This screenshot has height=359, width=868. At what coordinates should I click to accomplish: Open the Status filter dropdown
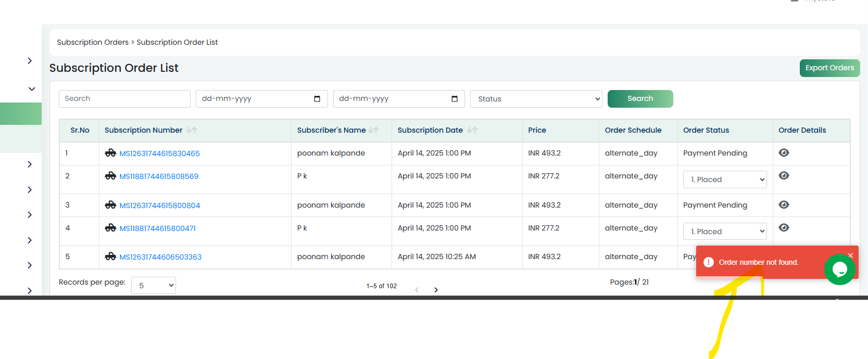point(536,99)
